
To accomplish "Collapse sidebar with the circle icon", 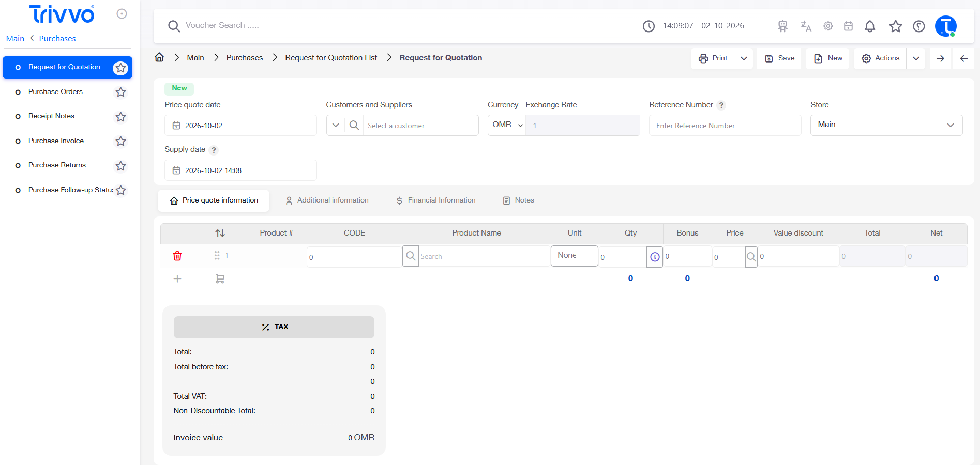I will (122, 14).
